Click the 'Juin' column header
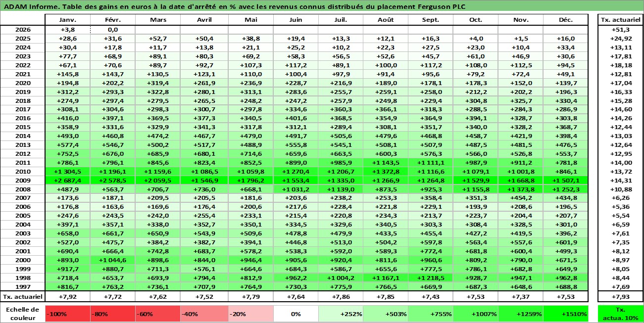 click(x=296, y=20)
